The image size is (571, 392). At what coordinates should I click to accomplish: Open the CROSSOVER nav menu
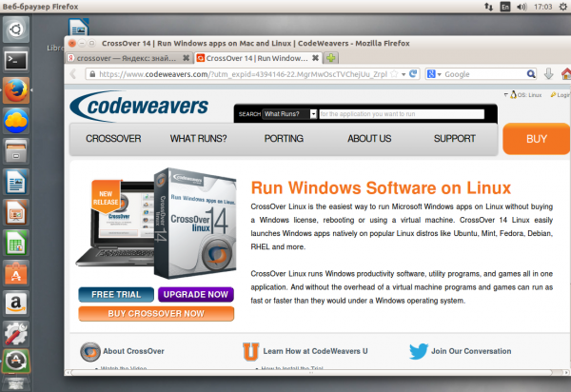pyautogui.click(x=113, y=139)
